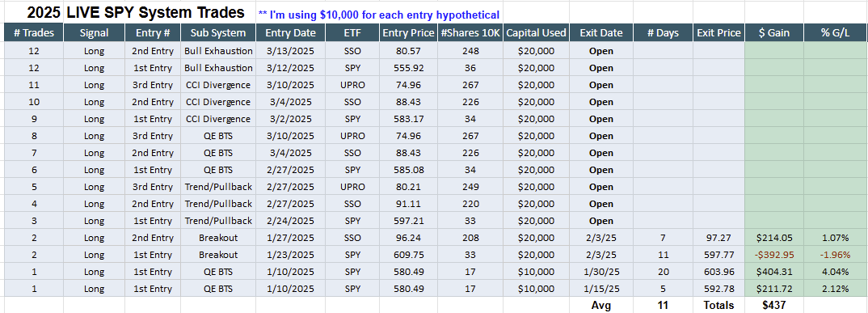Click the entry price cell 555.92
The image size is (868, 313).
(x=408, y=68)
